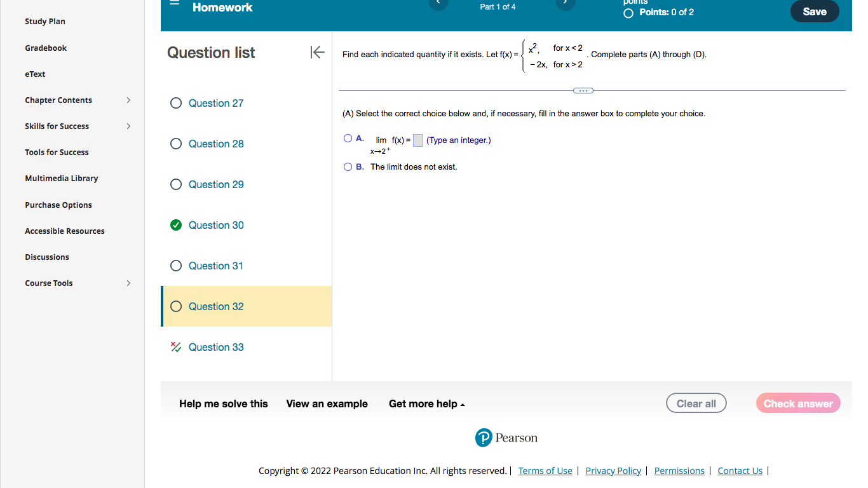Click Check answer button

798,403
